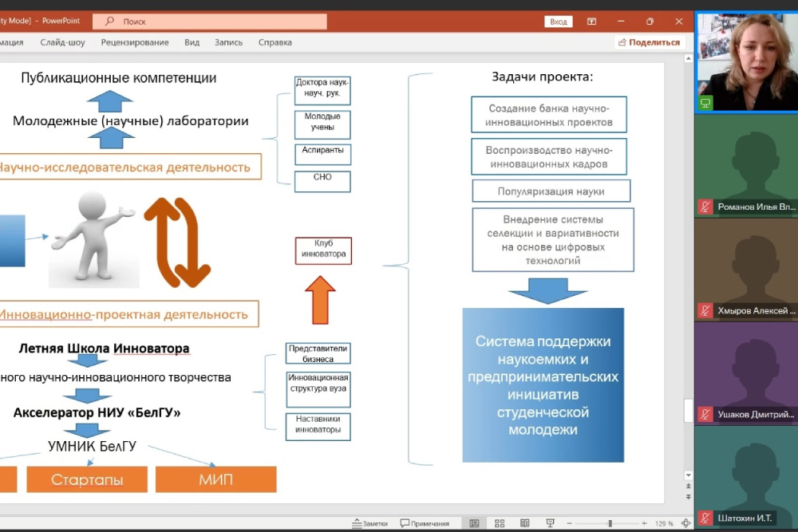Open the Примечания comments pane
Screen dimensions: 798x532
pyautogui.click(x=425, y=523)
